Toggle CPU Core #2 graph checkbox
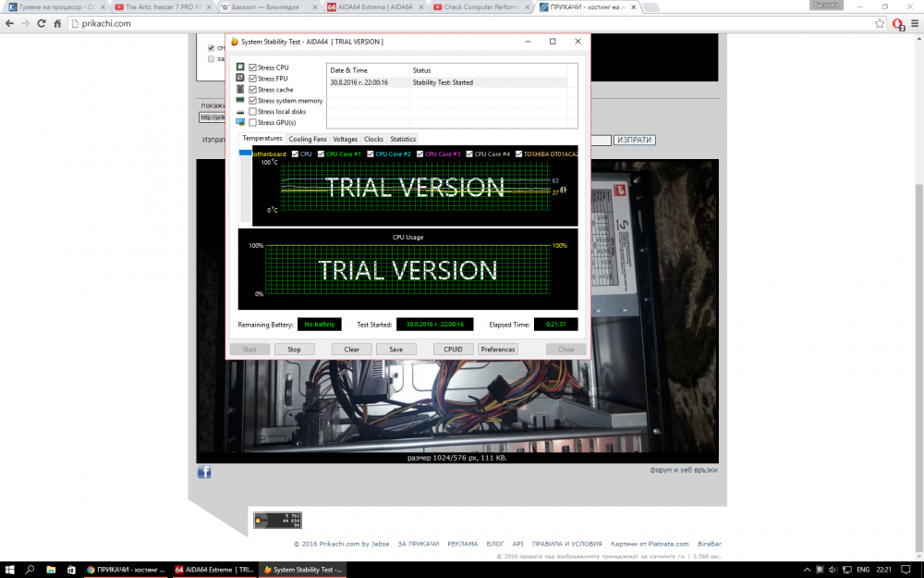 point(371,154)
